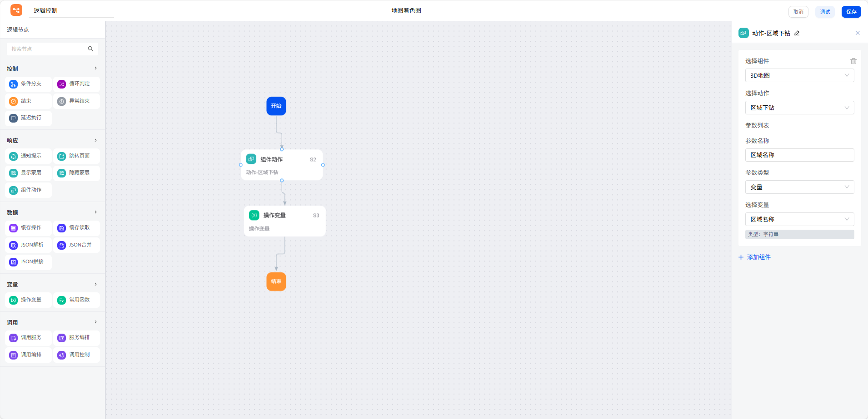Click the 跳转页面 node icon
This screenshot has width=868, height=419.
pos(62,156)
